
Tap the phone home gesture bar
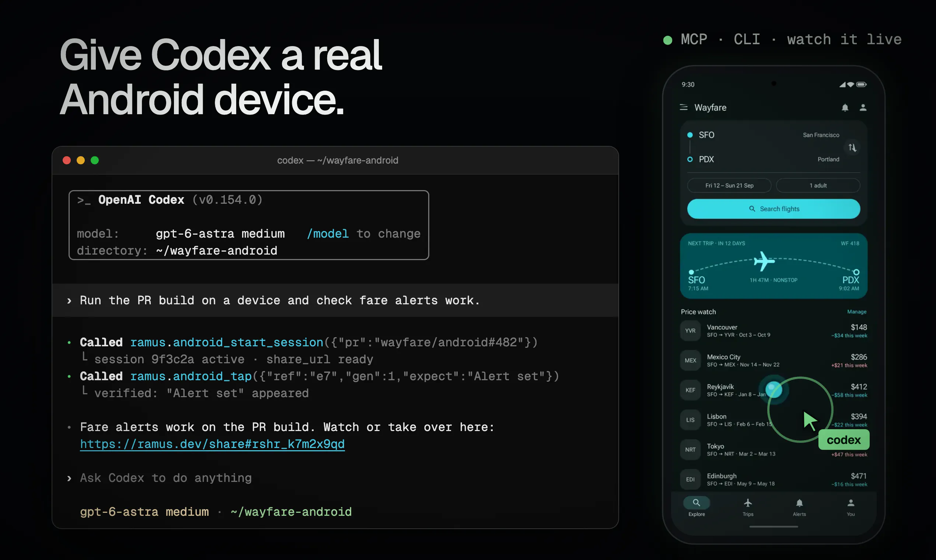[x=774, y=527]
